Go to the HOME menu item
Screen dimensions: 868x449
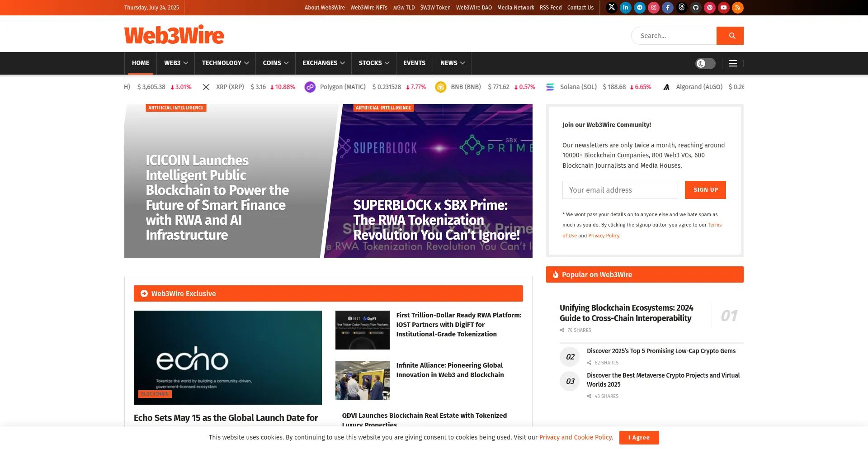[x=141, y=63]
